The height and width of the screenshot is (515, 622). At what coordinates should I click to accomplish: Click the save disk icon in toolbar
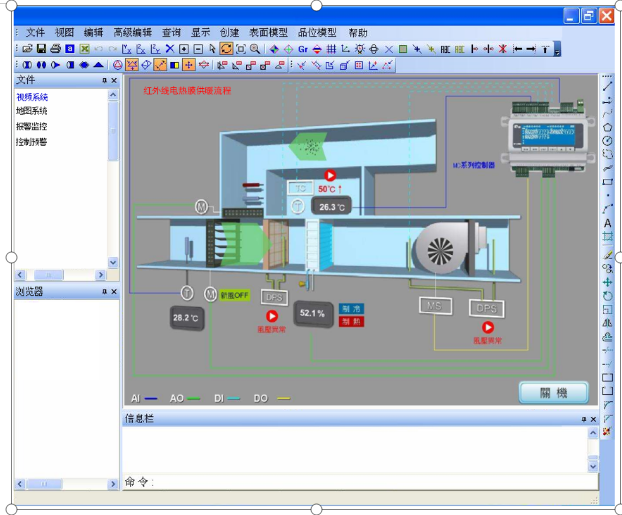point(41,49)
